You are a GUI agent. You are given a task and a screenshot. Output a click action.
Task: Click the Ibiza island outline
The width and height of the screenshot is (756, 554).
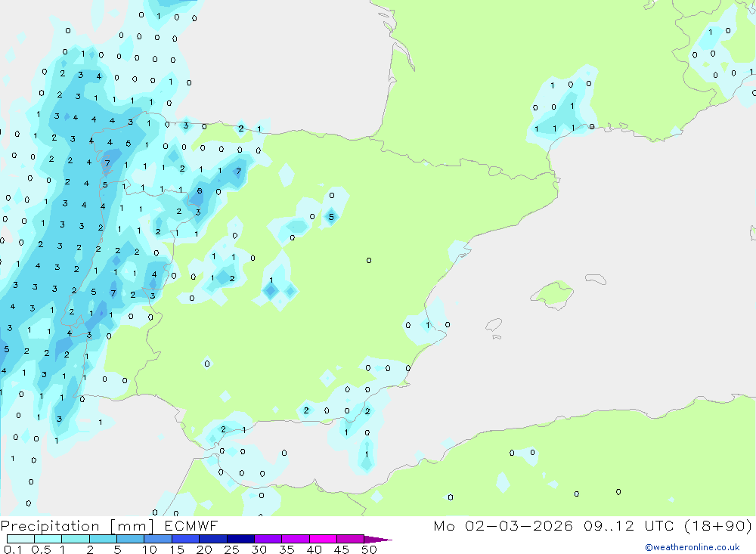point(494,324)
